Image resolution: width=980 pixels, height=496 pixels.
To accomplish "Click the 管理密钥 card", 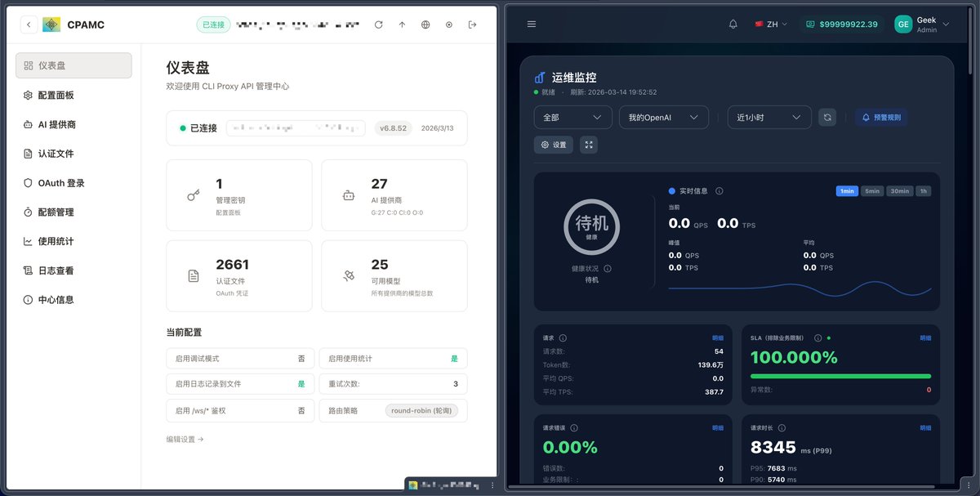I will coord(239,195).
